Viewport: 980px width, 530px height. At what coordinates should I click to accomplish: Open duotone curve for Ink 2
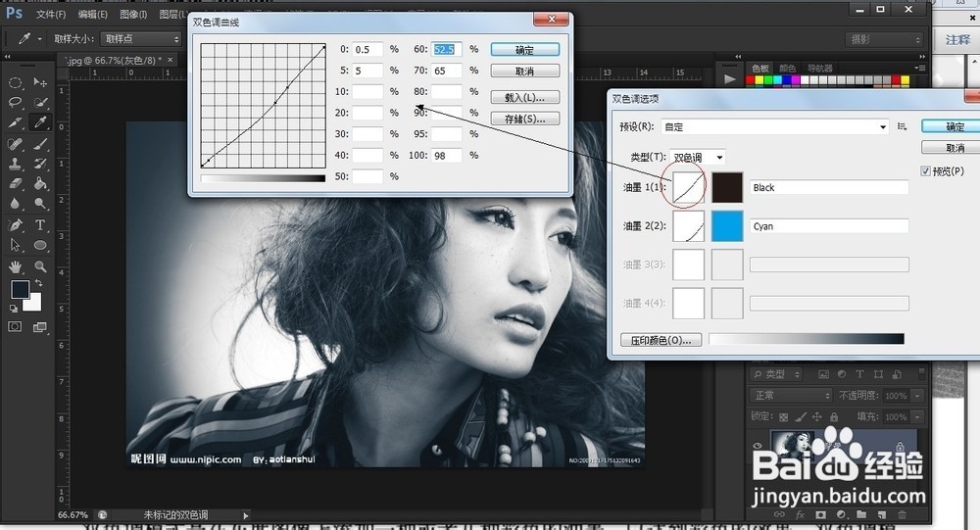(x=689, y=226)
